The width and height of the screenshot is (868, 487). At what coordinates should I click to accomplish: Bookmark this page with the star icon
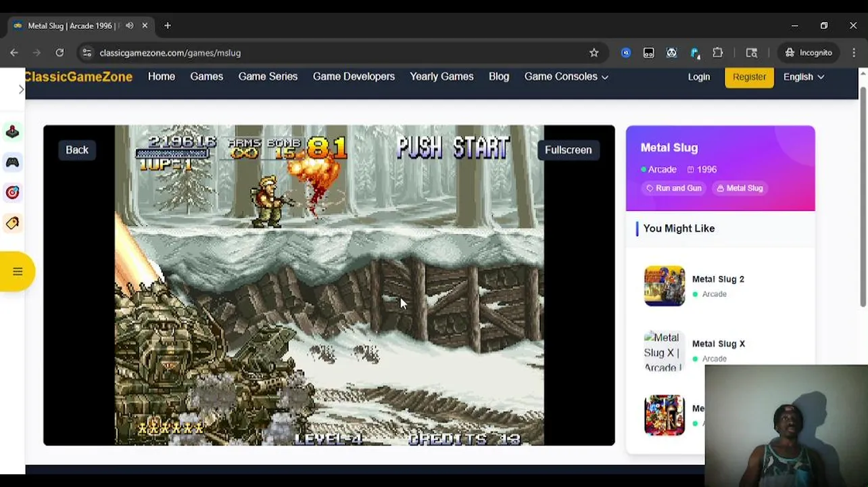[x=594, y=53]
